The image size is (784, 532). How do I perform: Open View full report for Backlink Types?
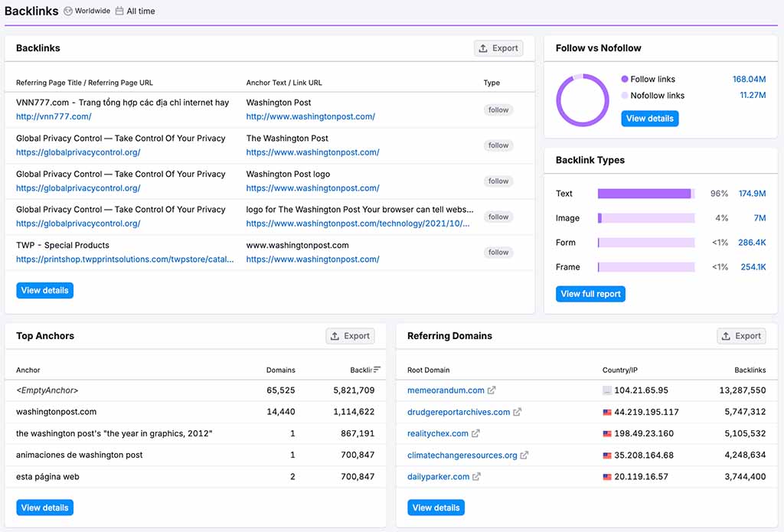pyautogui.click(x=590, y=294)
